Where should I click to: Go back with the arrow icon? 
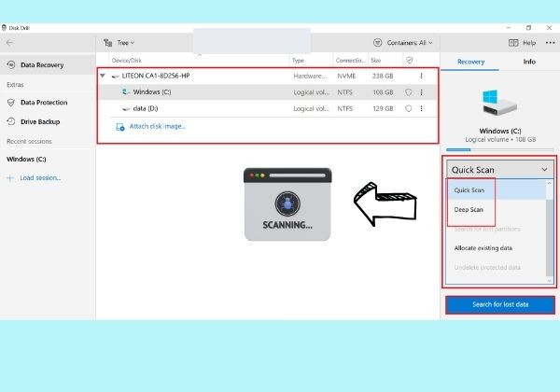click(x=9, y=43)
